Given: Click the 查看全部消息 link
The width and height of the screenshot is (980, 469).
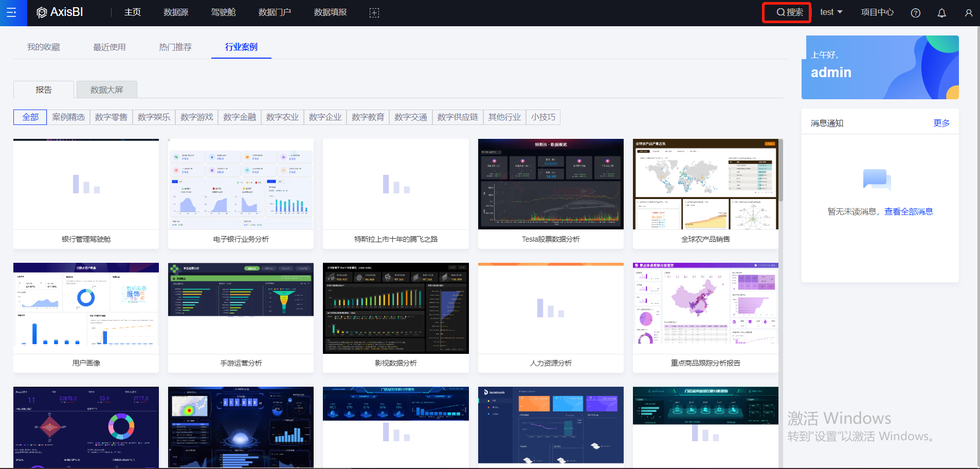Looking at the screenshot, I should pyautogui.click(x=908, y=211).
